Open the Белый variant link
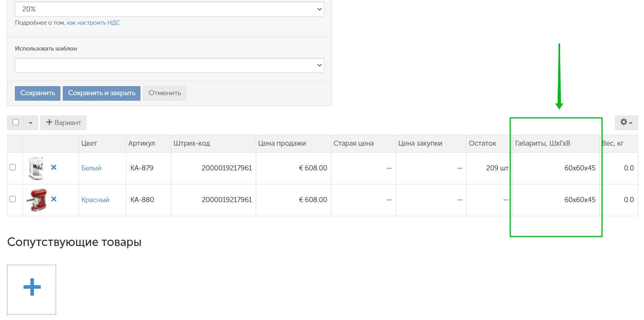The height and width of the screenshot is (320, 644). (91, 168)
